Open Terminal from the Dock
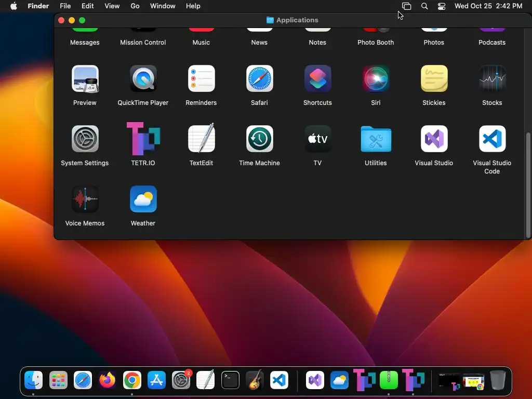The image size is (532, 399). [x=230, y=380]
